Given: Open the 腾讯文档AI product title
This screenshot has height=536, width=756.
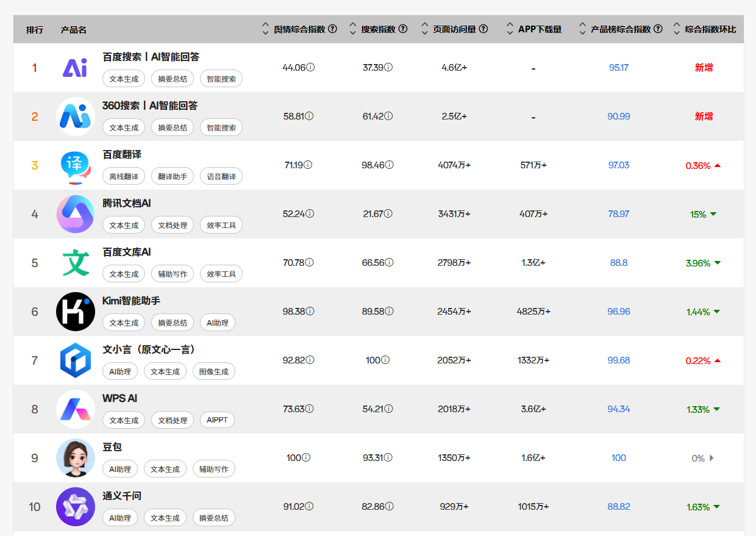Looking at the screenshot, I should pyautogui.click(x=127, y=203).
